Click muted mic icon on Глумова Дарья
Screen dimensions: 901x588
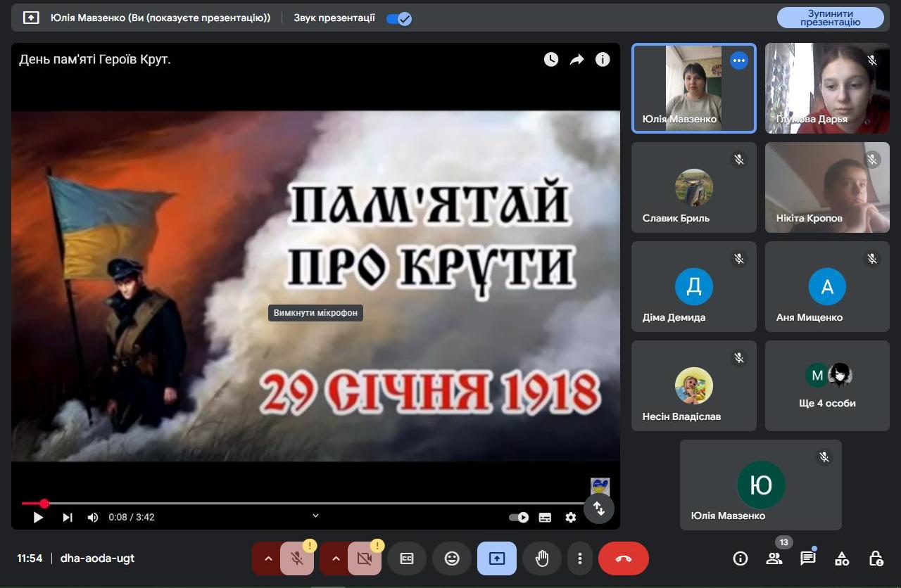coord(872,60)
